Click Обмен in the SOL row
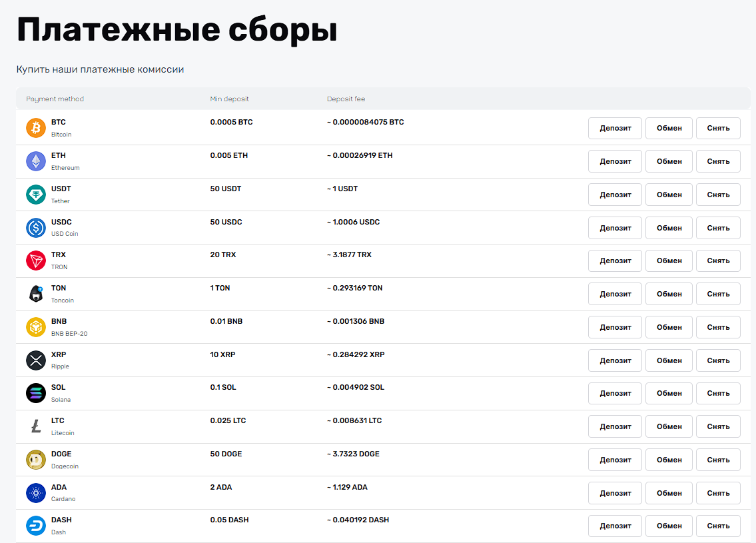This screenshot has width=756, height=543. pos(669,394)
